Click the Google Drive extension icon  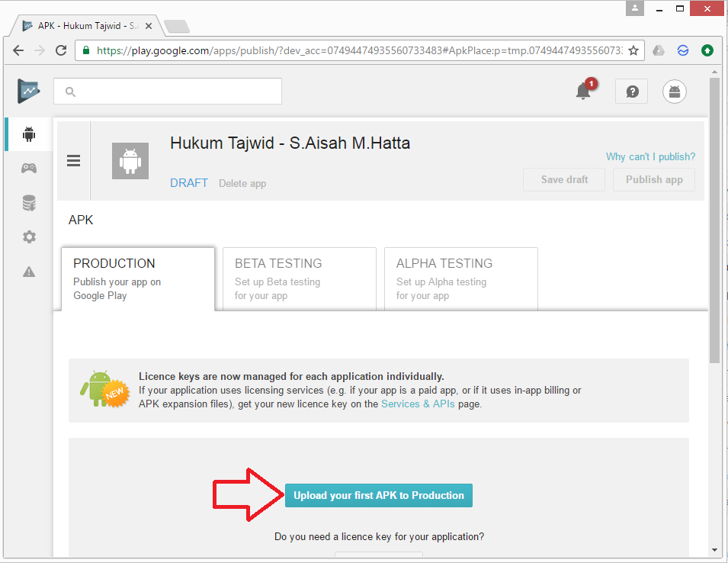[x=659, y=50]
